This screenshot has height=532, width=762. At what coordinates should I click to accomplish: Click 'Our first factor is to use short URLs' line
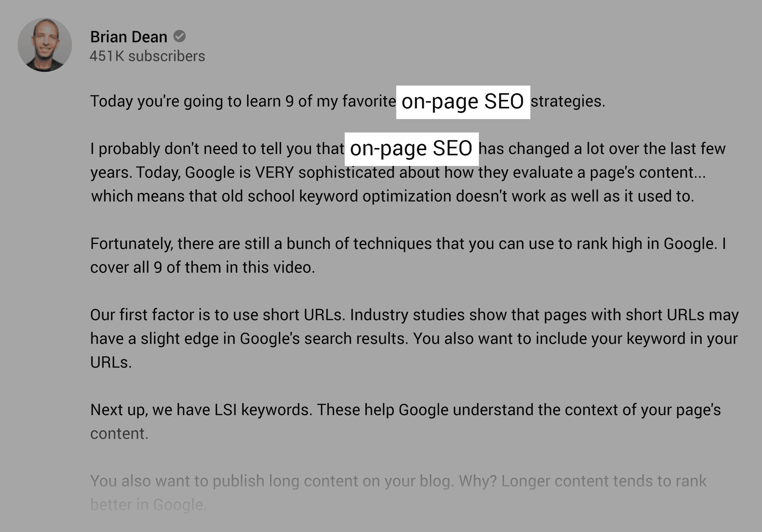[415, 315]
